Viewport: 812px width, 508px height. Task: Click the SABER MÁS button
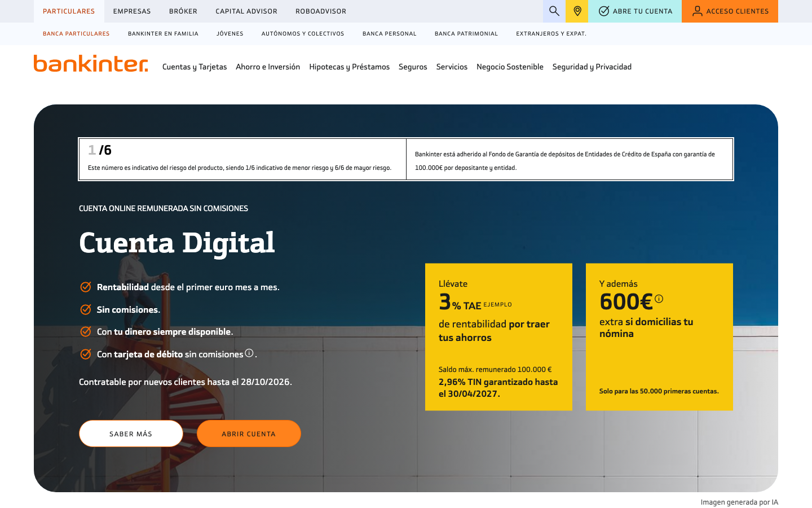[131, 433]
